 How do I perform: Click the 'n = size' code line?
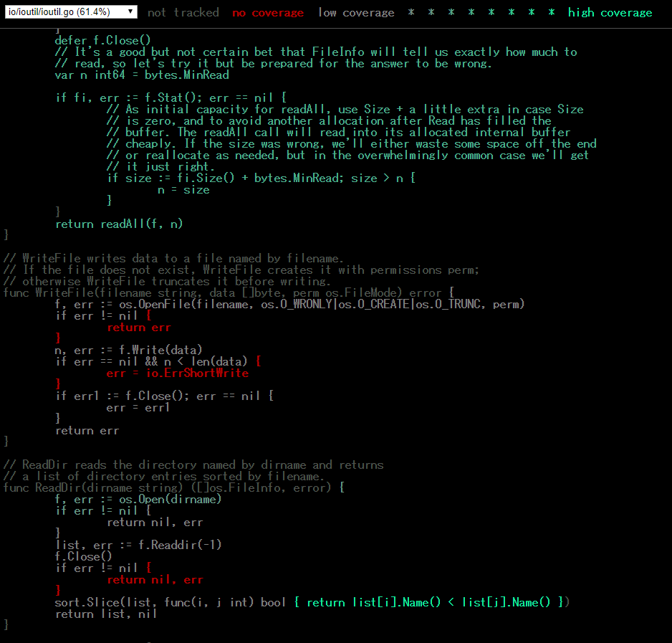pos(183,189)
